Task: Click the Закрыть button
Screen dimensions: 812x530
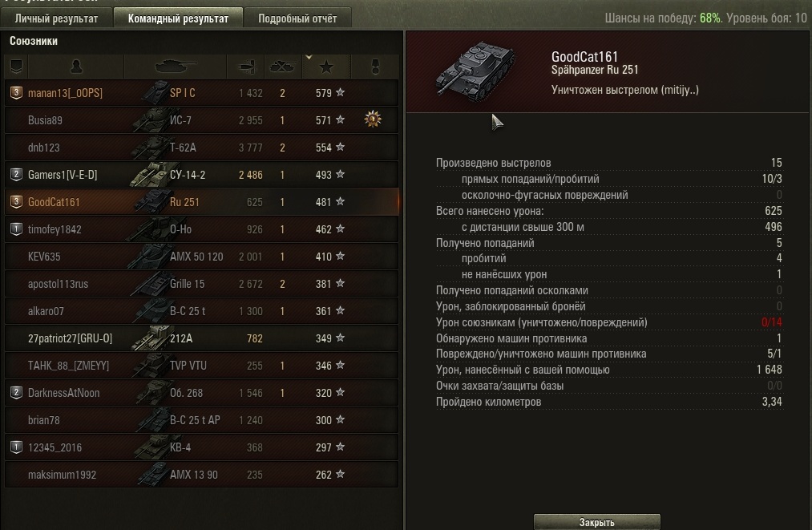Action: click(x=596, y=522)
